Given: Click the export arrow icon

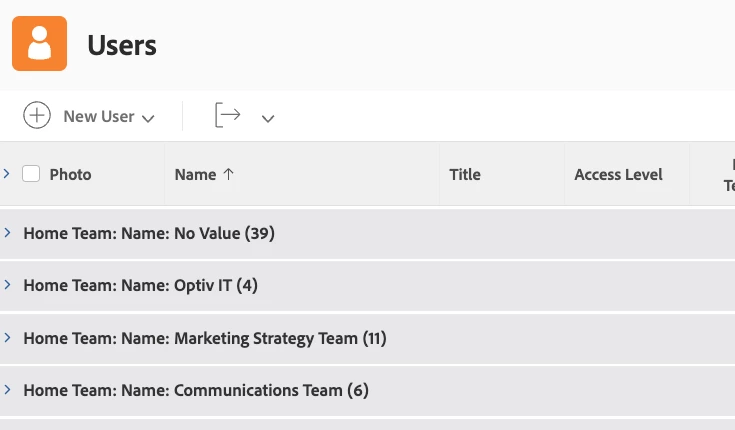Looking at the screenshot, I should point(228,116).
